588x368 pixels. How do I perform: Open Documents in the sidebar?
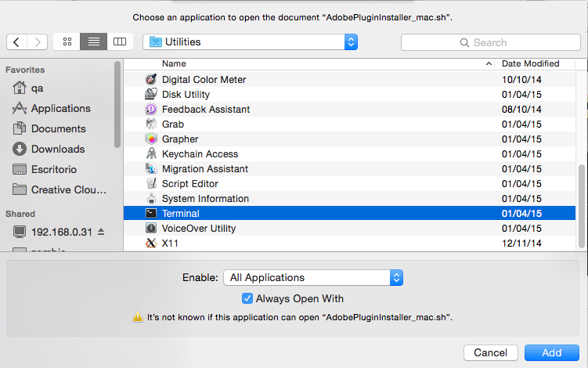pyautogui.click(x=49, y=128)
